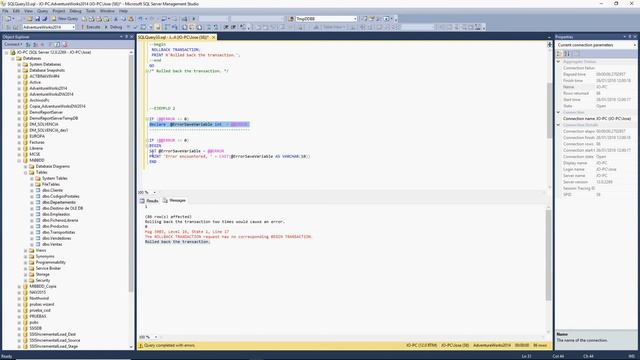Select the NAV2015 database
640x360 pixels.
pos(38,292)
